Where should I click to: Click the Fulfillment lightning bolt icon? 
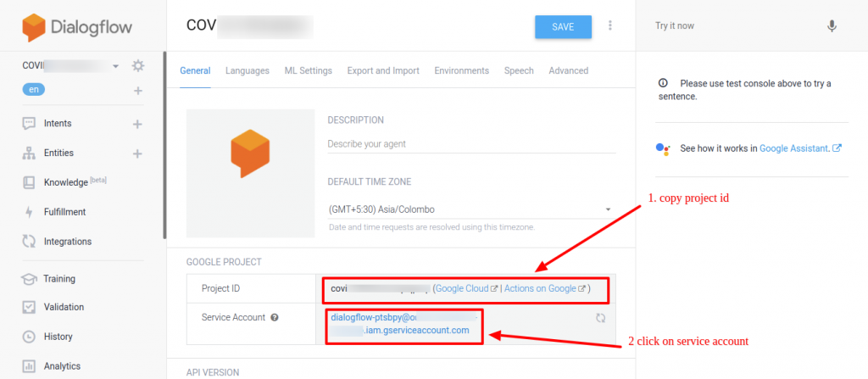coord(29,212)
